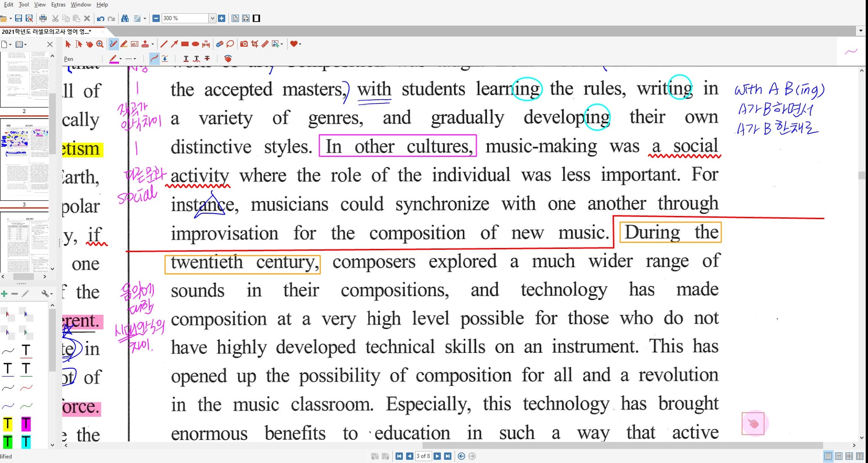Open the Edit menu
Image resolution: width=868 pixels, height=463 pixels.
pyautogui.click(x=8, y=5)
